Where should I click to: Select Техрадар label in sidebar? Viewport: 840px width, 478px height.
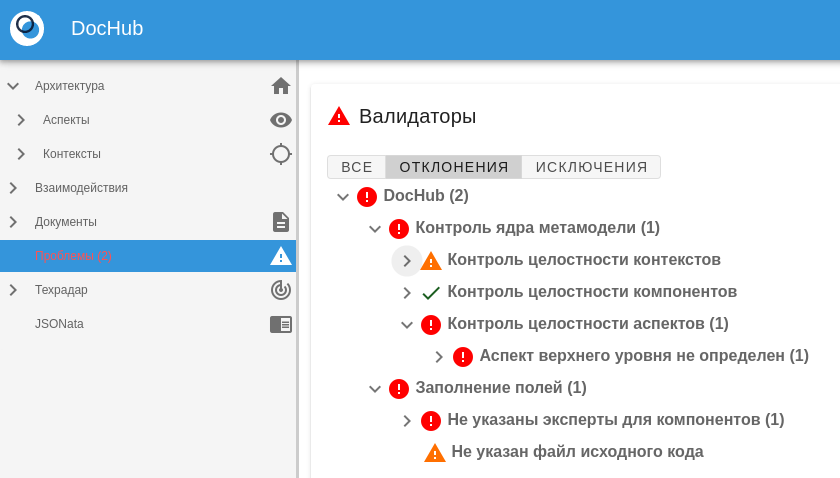pos(61,290)
